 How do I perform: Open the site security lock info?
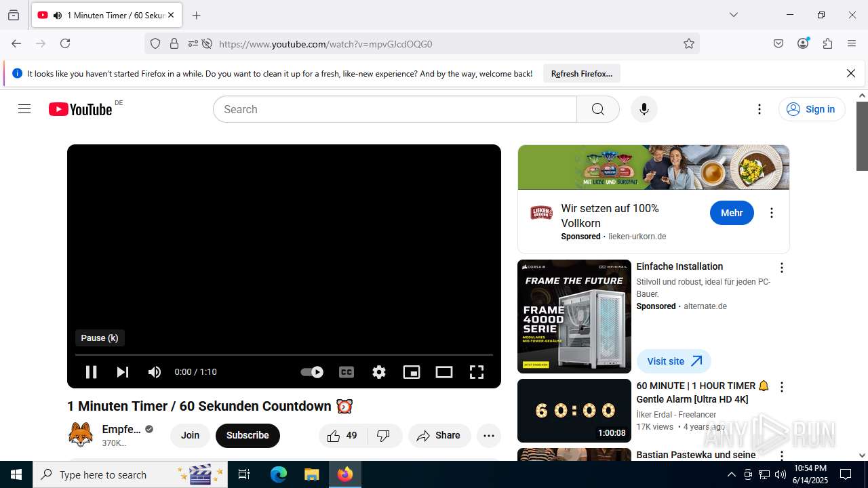[x=174, y=44]
